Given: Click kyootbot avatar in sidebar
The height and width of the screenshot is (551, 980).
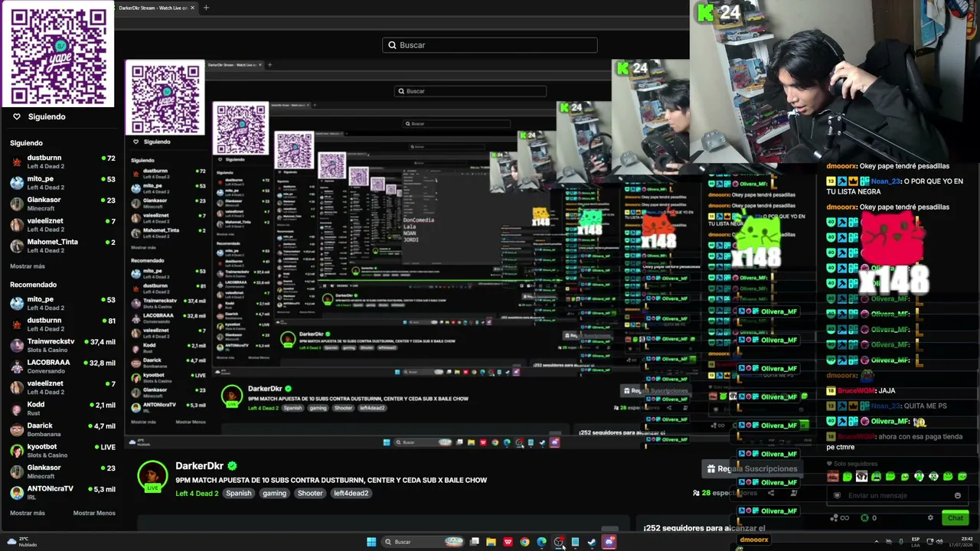Looking at the screenshot, I should [x=16, y=451].
